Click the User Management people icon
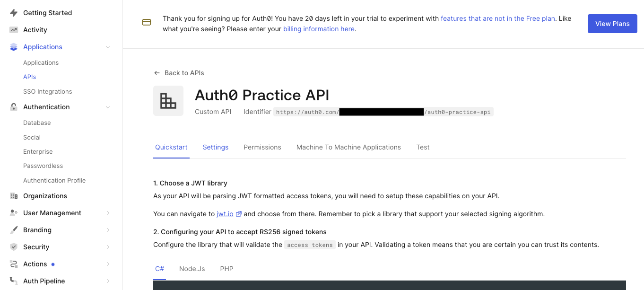 (14, 212)
